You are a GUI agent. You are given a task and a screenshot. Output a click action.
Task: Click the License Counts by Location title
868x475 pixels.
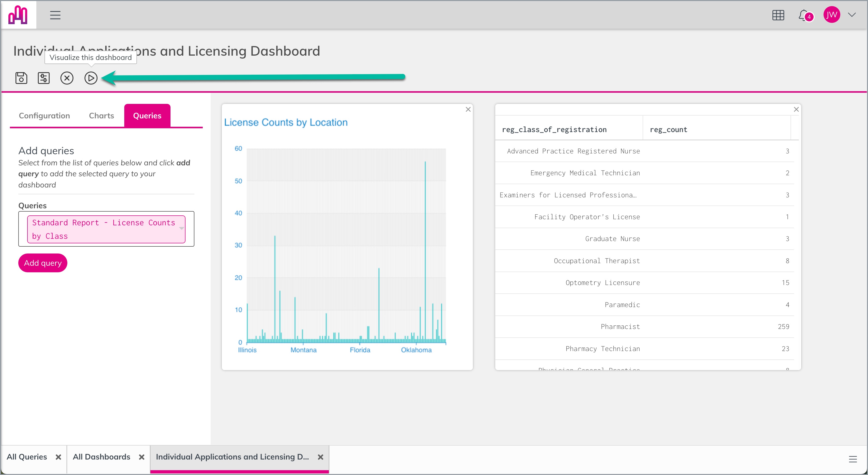point(286,122)
